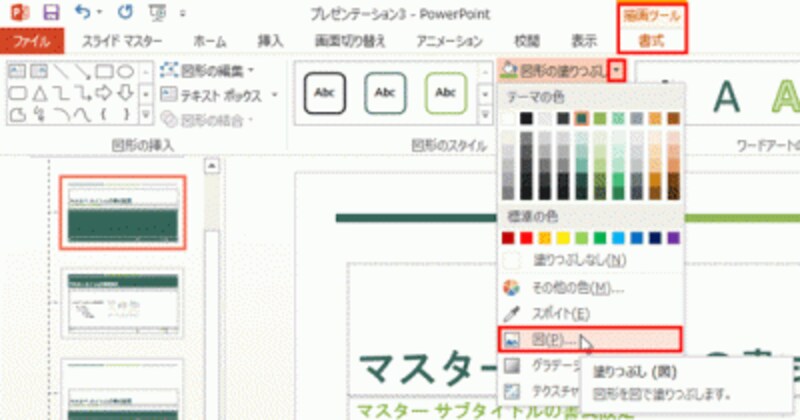
Task: Select the oval shape
Action: 126,71
